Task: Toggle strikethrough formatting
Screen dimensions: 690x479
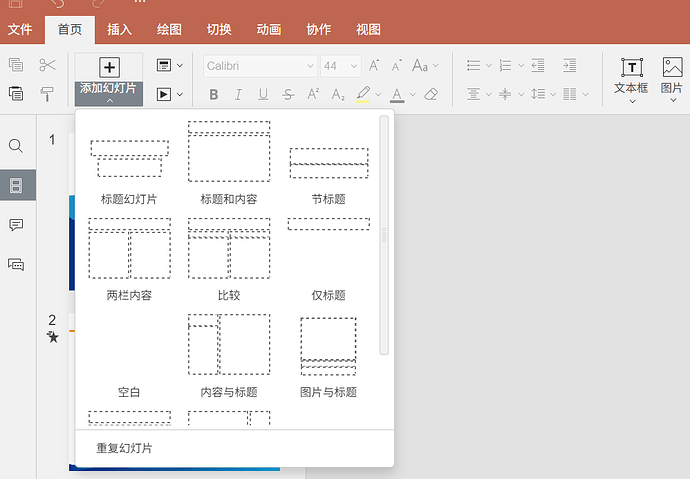Action: click(x=288, y=94)
